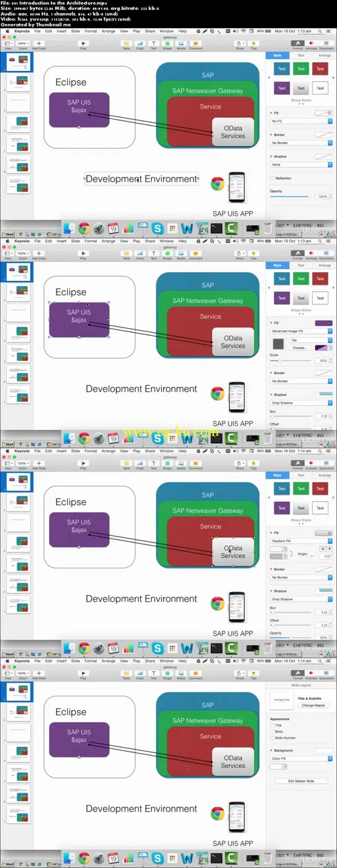Screen dimensions: 337x868
Task: Click Chart icon in the No Fill frame
Action: 140,43
